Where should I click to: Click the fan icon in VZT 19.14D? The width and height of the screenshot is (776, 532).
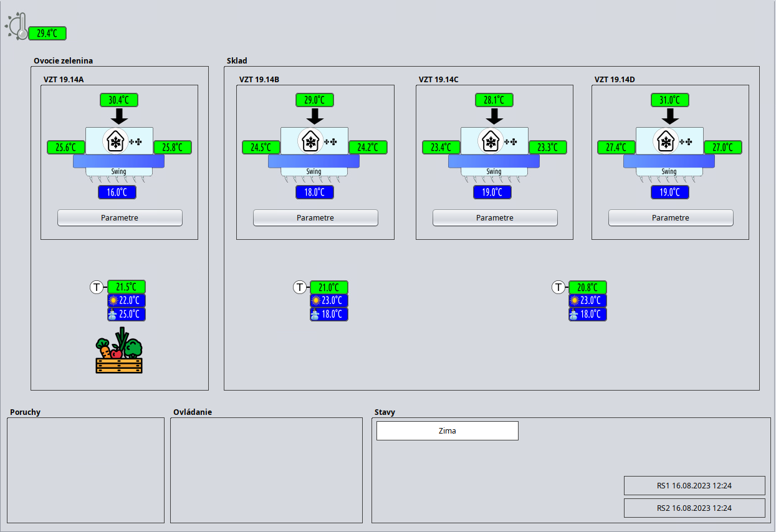[x=686, y=142]
